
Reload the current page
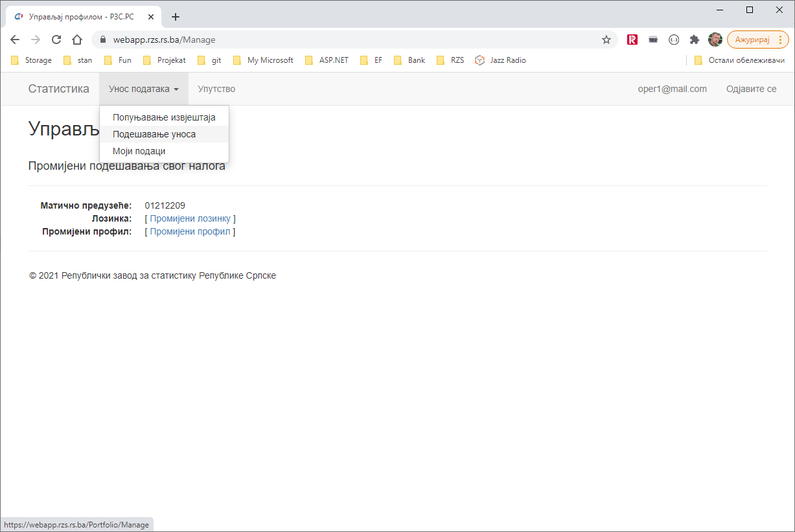56,40
